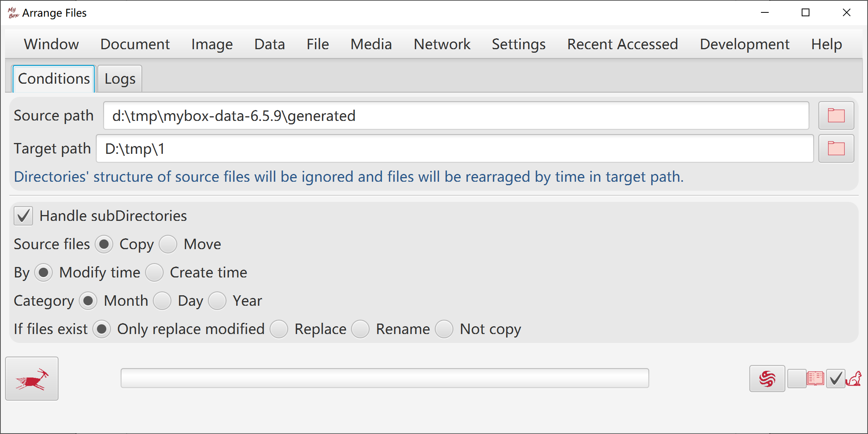This screenshot has height=434, width=868.
Task: Open the Image menu
Action: 212,44
